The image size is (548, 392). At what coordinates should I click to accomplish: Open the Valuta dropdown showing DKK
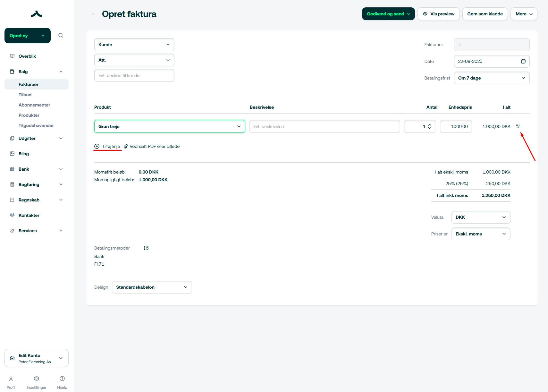[x=480, y=217]
